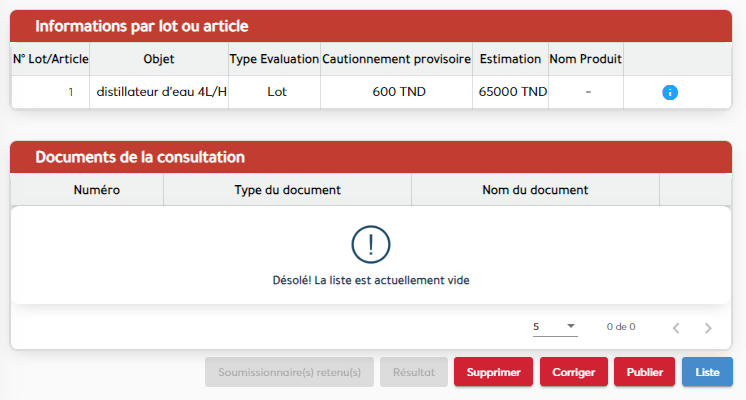Select the N° Lot/Article column header
The width and height of the screenshot is (746, 400).
click(51, 59)
